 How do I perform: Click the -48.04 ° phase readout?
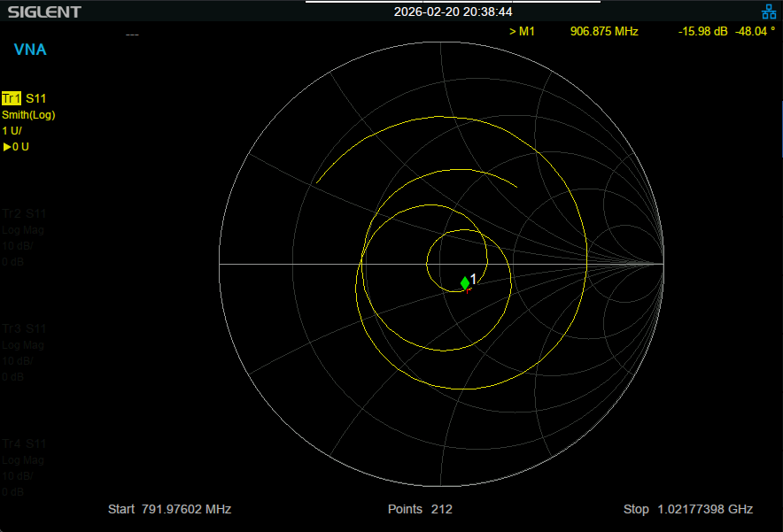[755, 32]
